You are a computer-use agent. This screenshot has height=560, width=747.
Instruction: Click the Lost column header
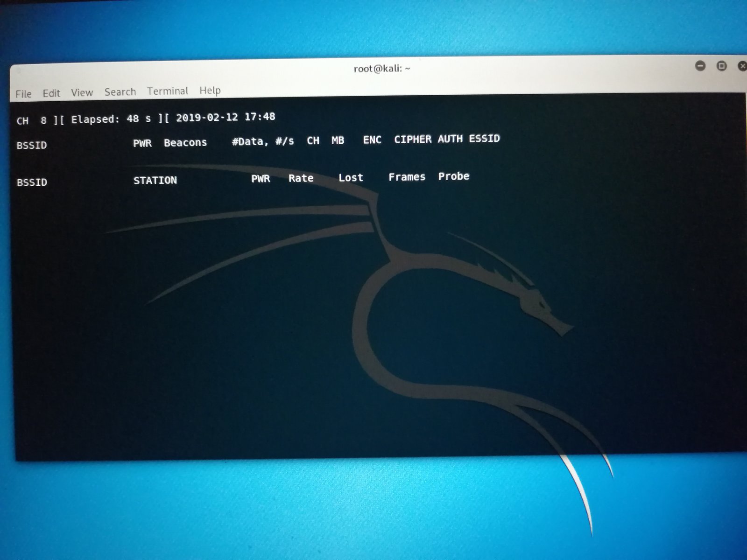click(x=351, y=178)
